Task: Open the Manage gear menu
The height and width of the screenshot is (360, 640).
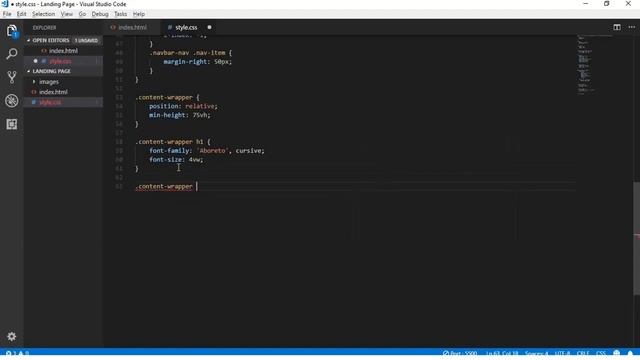Action: pyautogui.click(x=11, y=336)
